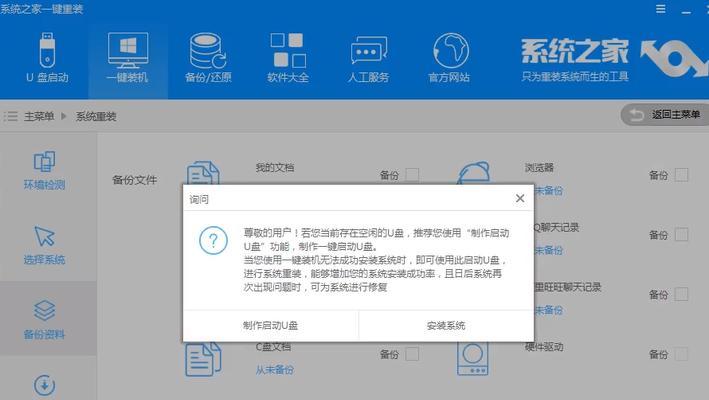Go to the 环境检测 step

(44, 170)
